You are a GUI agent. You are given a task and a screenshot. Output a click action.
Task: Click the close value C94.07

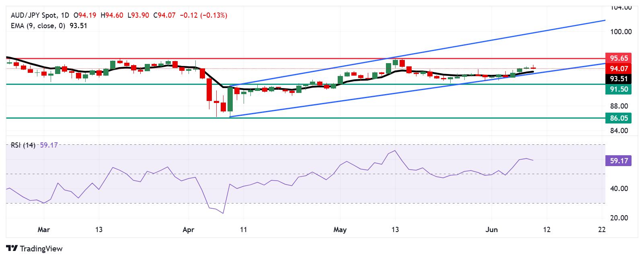tap(164, 15)
